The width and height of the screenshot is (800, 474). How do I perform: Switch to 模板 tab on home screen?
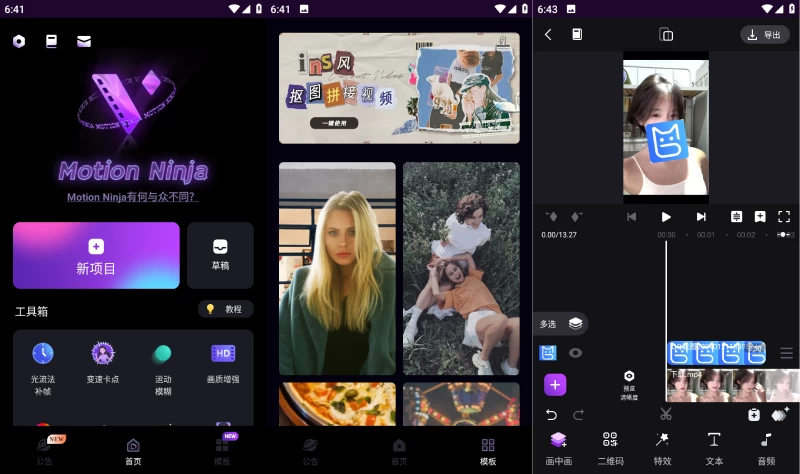click(x=222, y=451)
